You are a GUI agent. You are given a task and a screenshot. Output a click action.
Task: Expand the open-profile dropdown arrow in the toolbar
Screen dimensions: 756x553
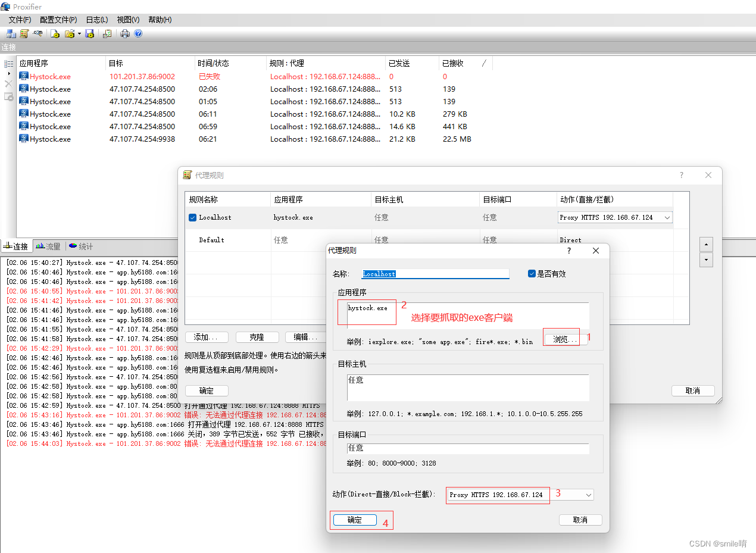(x=79, y=34)
